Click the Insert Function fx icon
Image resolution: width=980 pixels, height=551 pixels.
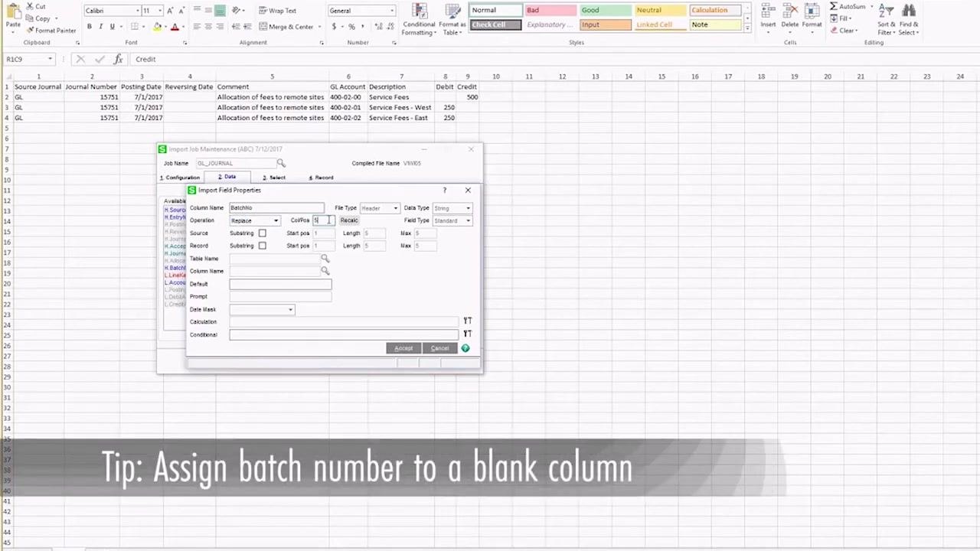[118, 59]
